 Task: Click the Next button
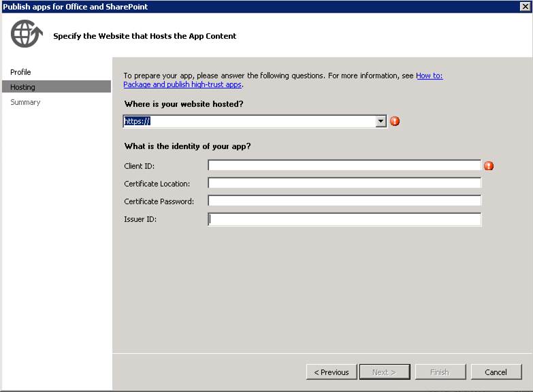point(385,372)
